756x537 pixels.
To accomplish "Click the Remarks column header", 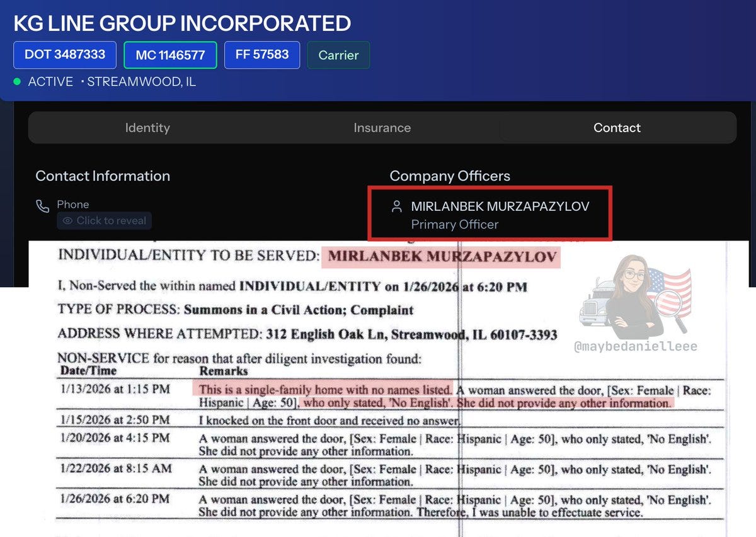I will pyautogui.click(x=222, y=371).
